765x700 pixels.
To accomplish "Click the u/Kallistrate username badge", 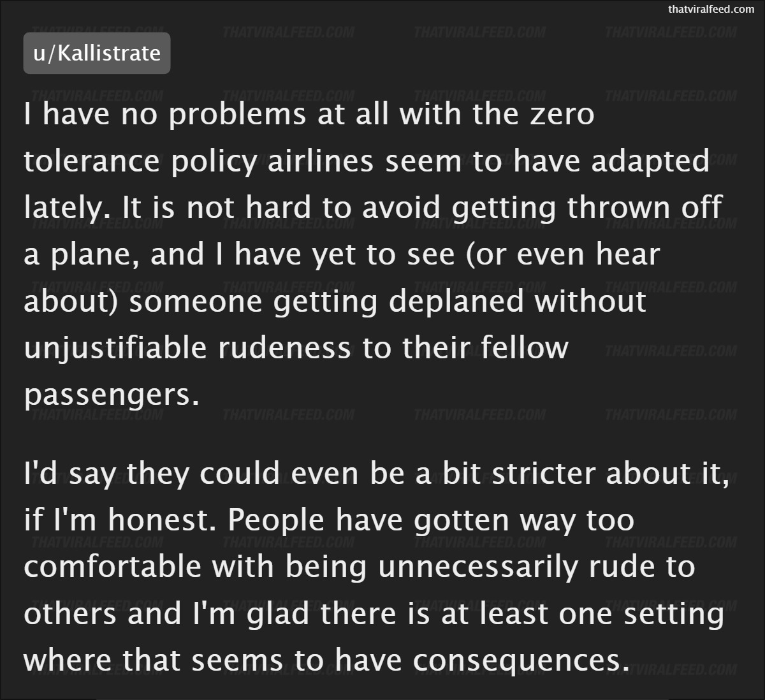I will (x=97, y=53).
